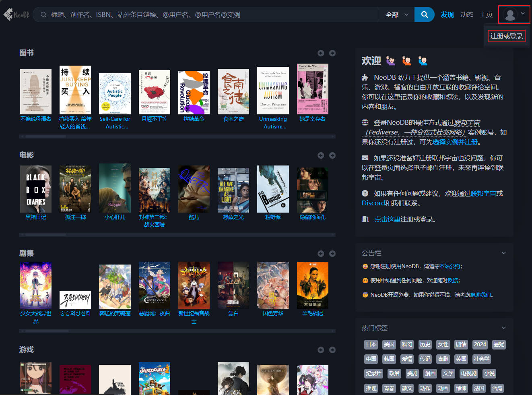Open the Discord contact link

373,203
